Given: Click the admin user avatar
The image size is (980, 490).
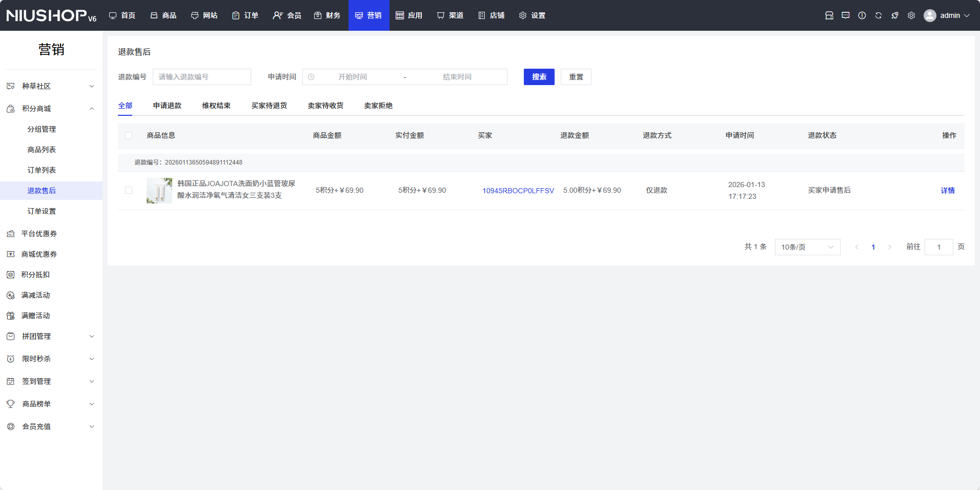Looking at the screenshot, I should tap(929, 15).
